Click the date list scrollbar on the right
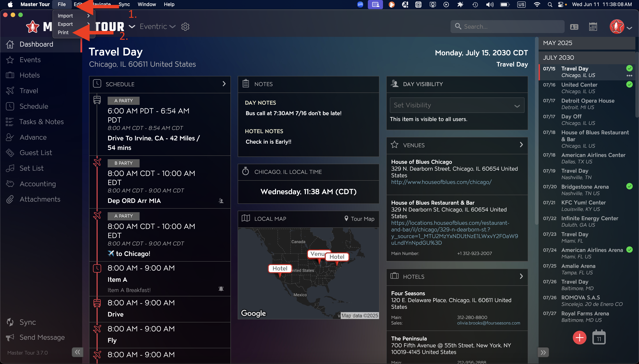 637,85
